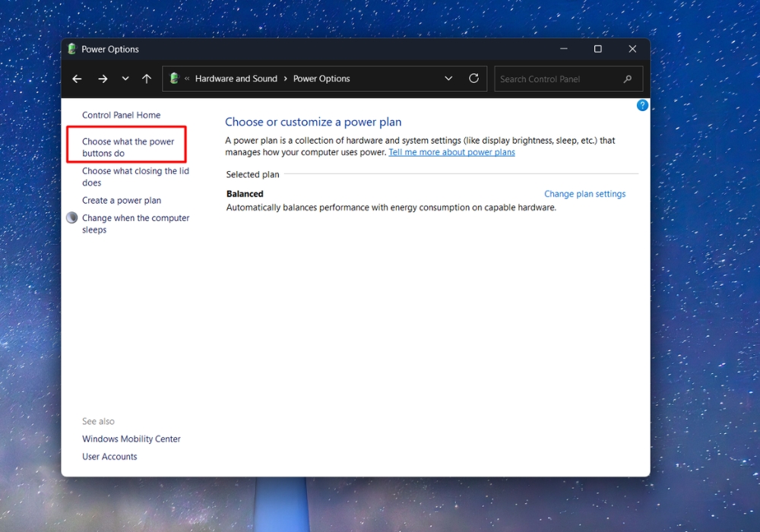Open help with the blue question mark

click(x=642, y=105)
